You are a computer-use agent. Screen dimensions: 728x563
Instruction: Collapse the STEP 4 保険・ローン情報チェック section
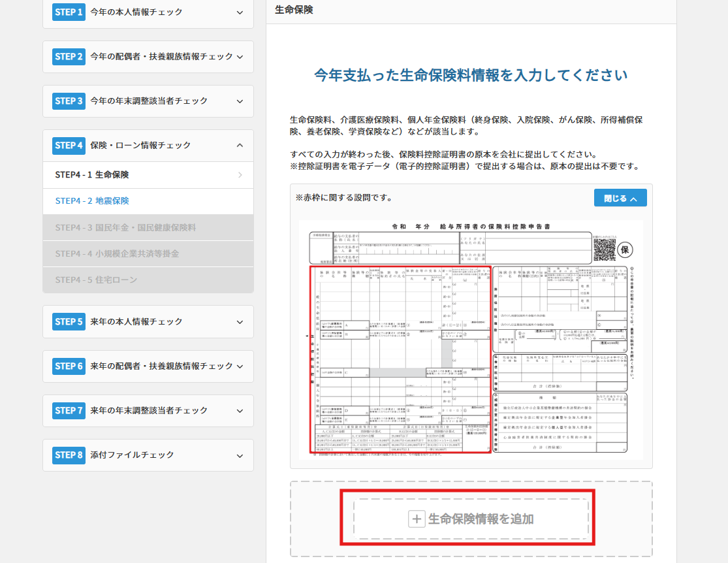(x=148, y=146)
